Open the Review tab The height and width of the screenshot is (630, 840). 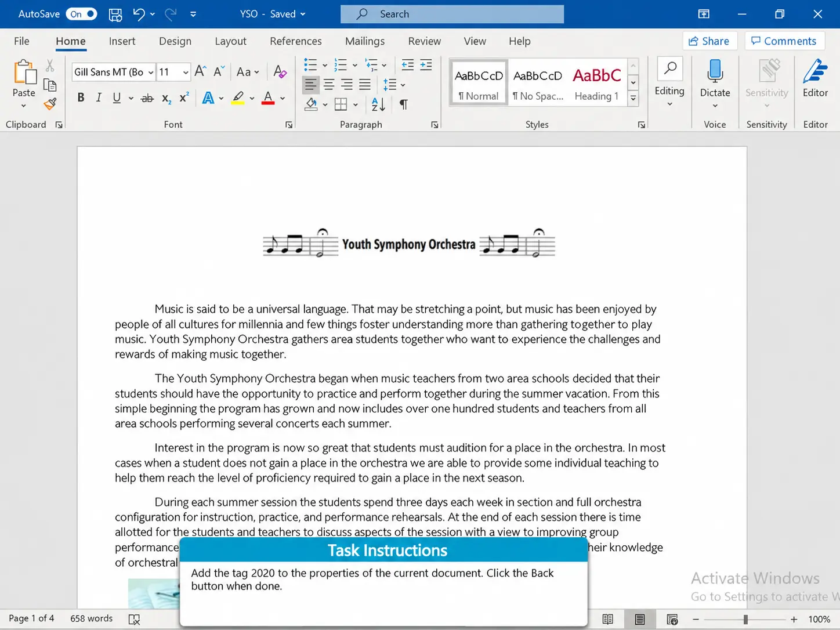(x=424, y=41)
